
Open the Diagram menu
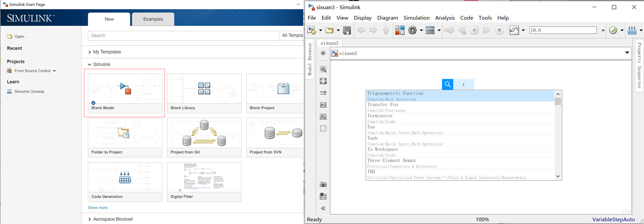click(x=388, y=18)
